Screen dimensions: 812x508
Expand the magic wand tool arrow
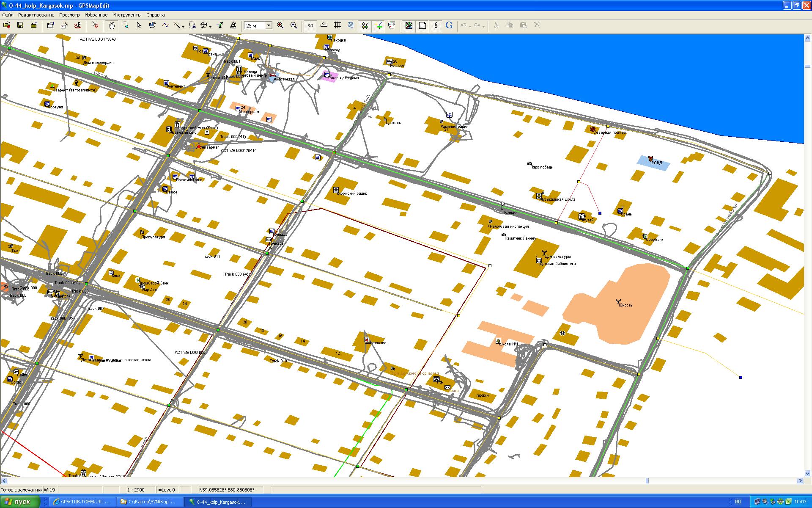point(184,26)
